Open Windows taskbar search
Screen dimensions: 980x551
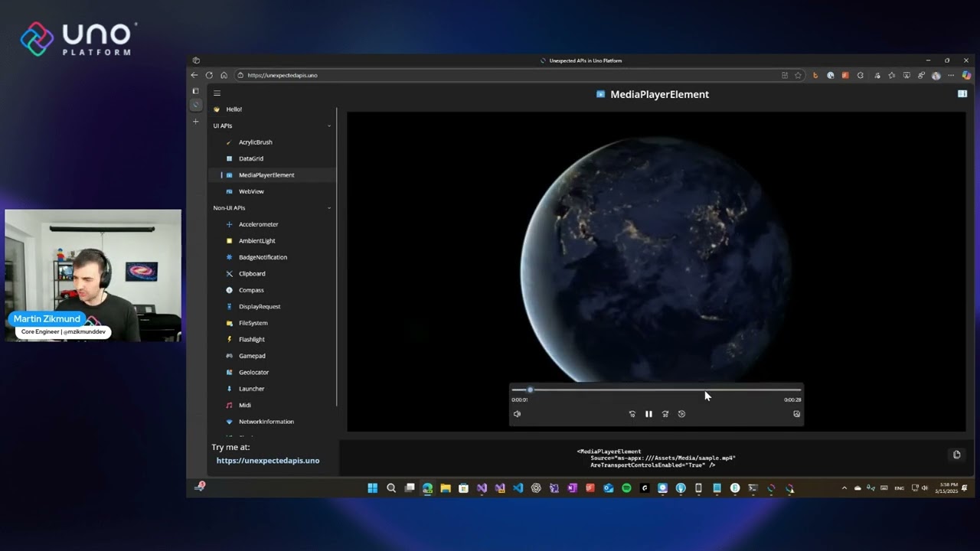tap(391, 488)
